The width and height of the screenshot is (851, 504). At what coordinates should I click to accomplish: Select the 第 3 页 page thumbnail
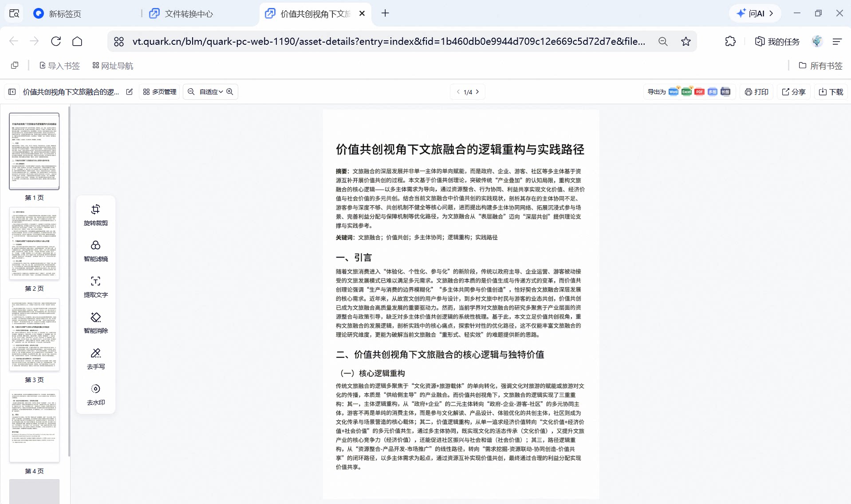(34, 335)
